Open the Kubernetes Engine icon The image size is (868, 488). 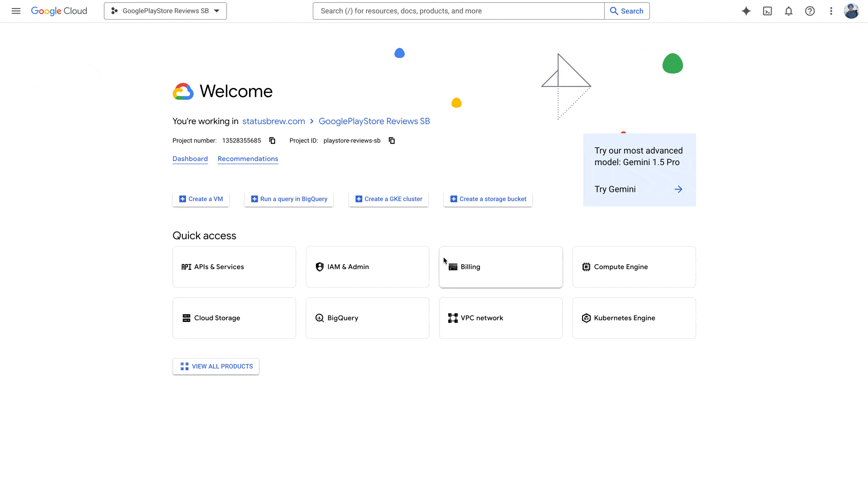[x=587, y=318]
